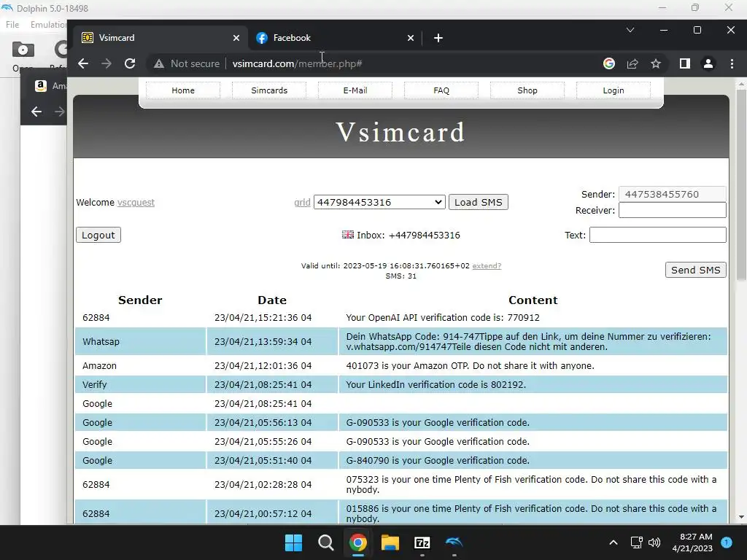Image resolution: width=747 pixels, height=560 pixels.
Task: Click the extend? link
Action: point(487,265)
